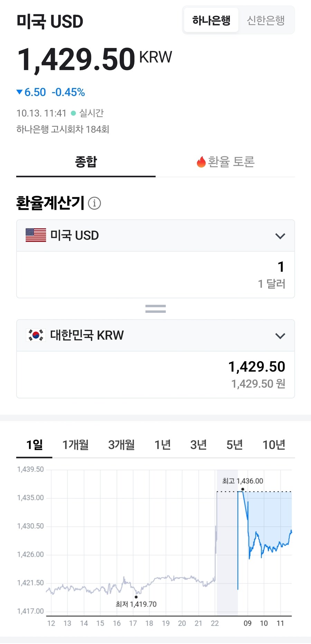Show the 10년 chart period
Screen dimensions: 311x644
pyautogui.click(x=274, y=445)
